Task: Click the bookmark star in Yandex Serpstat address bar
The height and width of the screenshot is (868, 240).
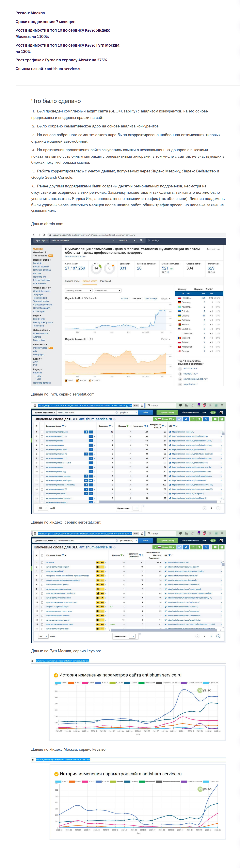Action: (x=142, y=533)
